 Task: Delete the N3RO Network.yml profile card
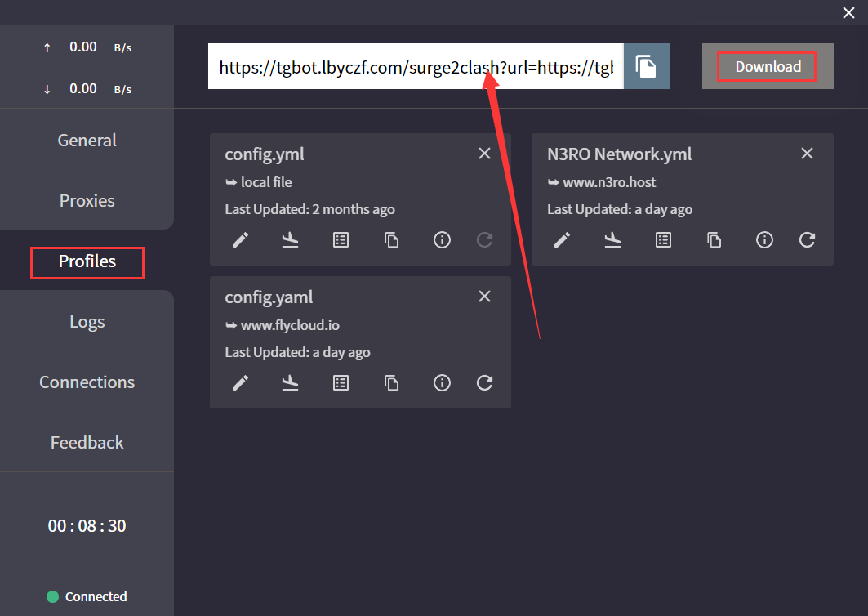[x=807, y=154]
